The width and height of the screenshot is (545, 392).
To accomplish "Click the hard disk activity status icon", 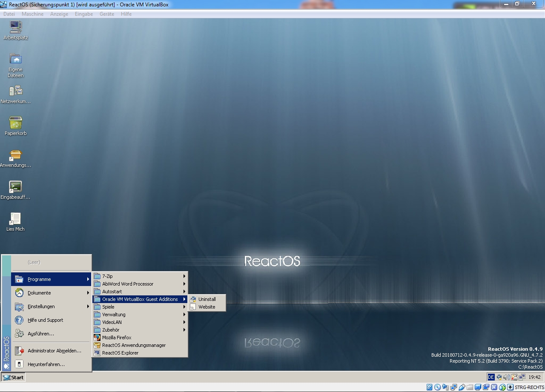I will [x=430, y=387].
